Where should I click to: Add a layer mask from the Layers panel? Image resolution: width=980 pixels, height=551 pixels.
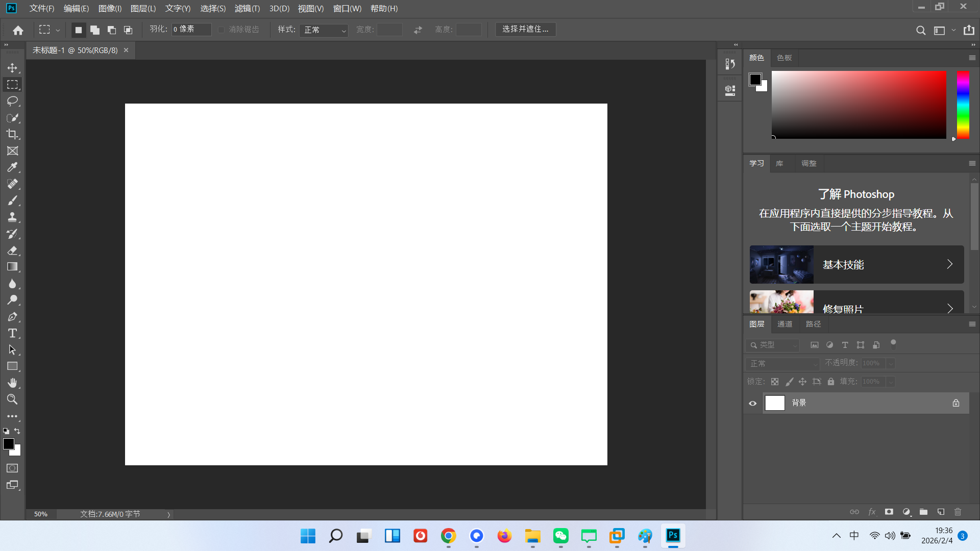(x=889, y=512)
